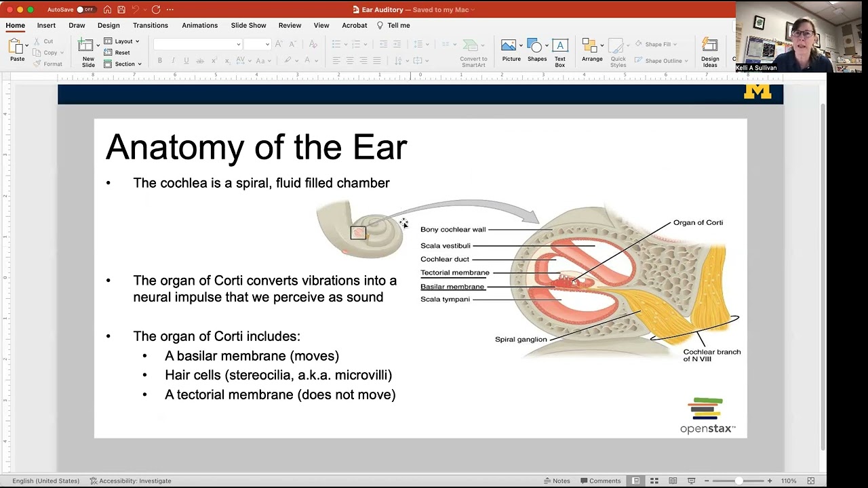This screenshot has height=488, width=868.
Task: Click the Tell me search box
Action: pos(394,25)
